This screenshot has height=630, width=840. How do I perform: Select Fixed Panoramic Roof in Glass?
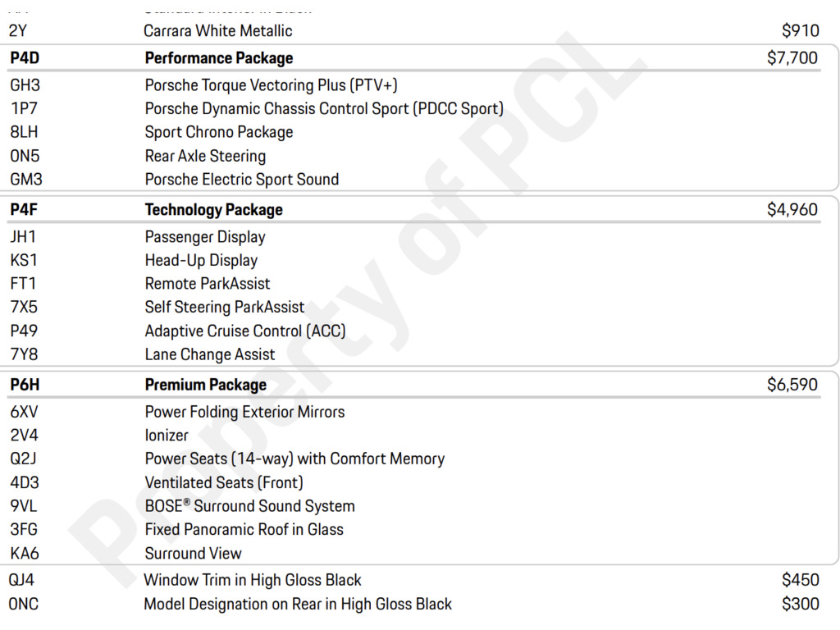(244, 530)
